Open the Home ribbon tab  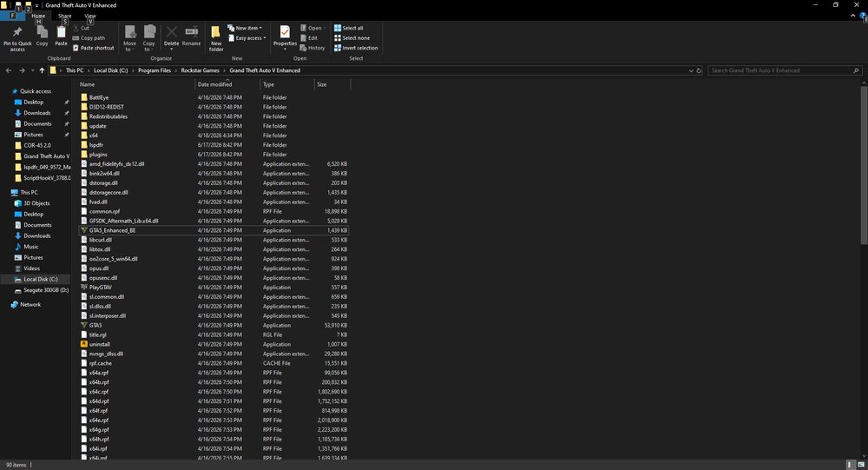(x=38, y=17)
